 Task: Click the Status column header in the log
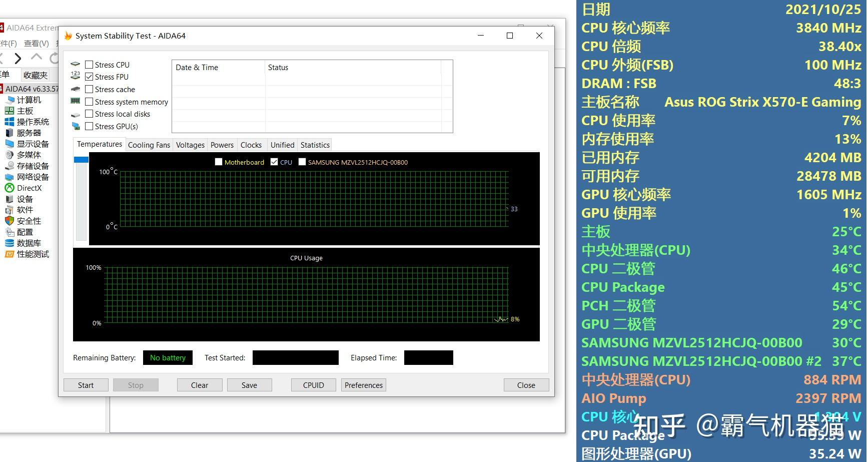point(353,68)
